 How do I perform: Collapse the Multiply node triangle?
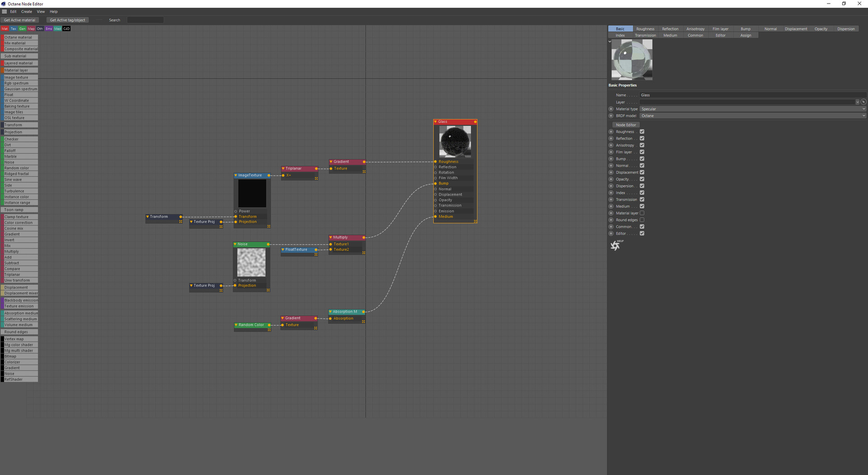[x=330, y=237]
